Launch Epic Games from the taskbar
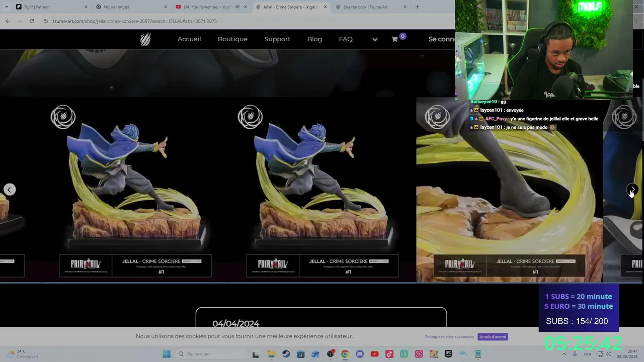This screenshot has width=644, height=362. pyautogui.click(x=448, y=354)
